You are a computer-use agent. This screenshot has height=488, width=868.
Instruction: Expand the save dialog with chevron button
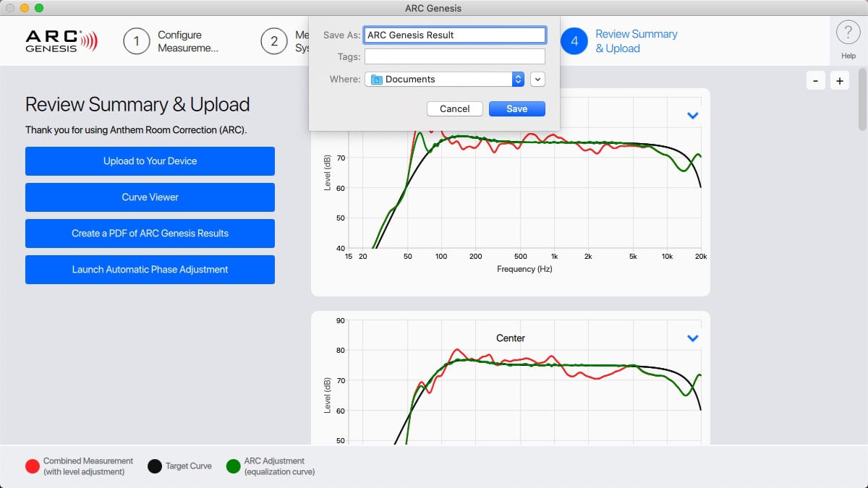pyautogui.click(x=537, y=80)
